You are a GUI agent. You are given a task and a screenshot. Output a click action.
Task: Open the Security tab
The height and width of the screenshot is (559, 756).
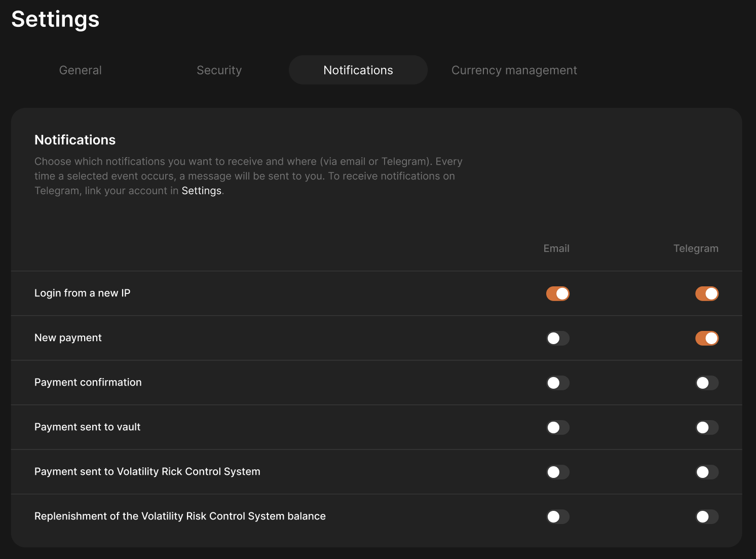(x=219, y=70)
